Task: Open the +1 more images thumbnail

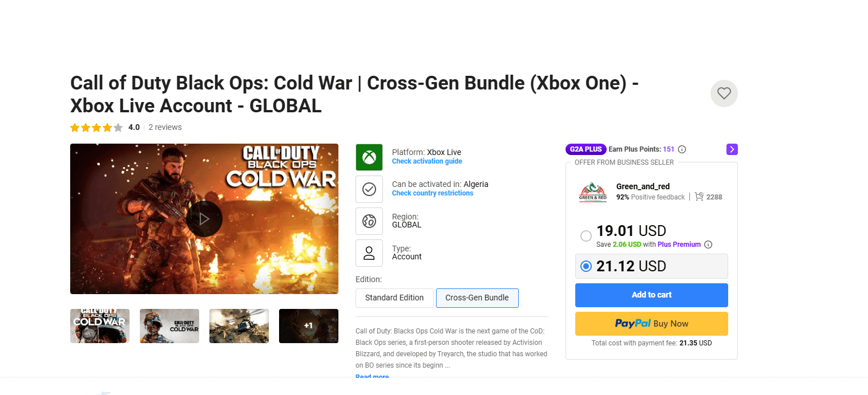Action: tap(308, 326)
